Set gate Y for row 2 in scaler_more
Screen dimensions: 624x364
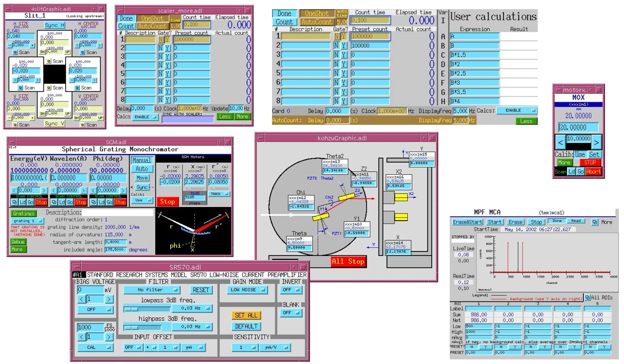(x=167, y=48)
